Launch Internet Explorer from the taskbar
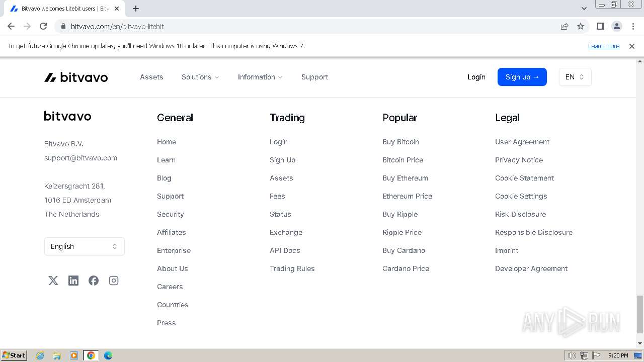 click(x=40, y=355)
